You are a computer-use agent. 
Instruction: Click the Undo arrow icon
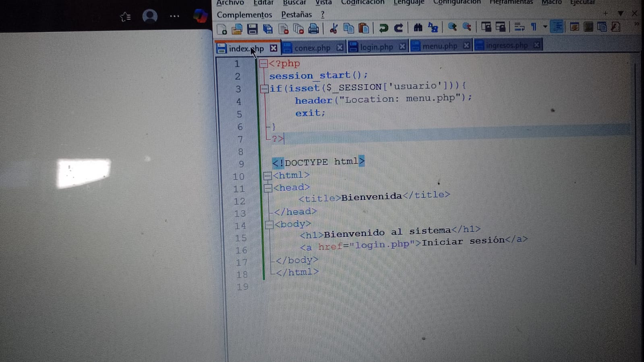pos(383,28)
